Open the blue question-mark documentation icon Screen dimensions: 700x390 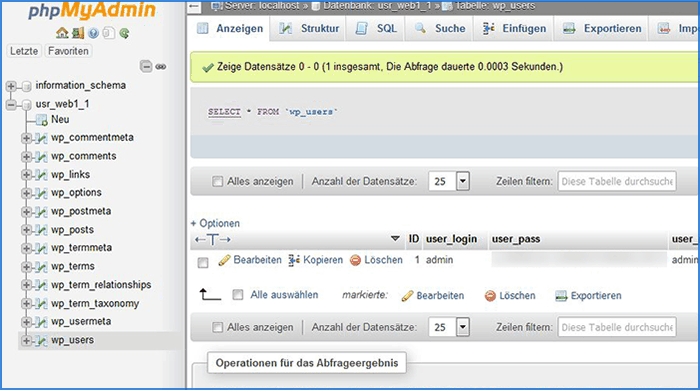click(93, 33)
